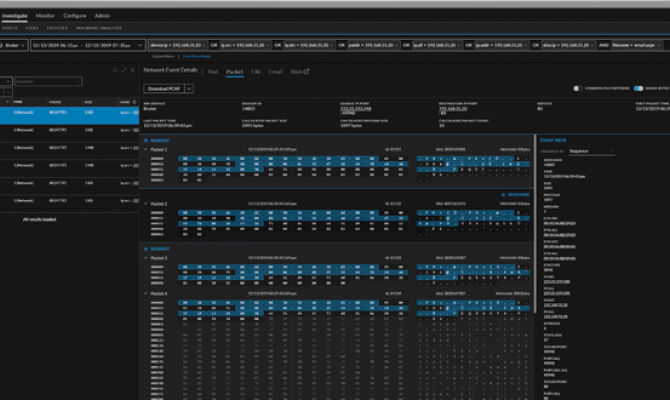Image resolution: width=670 pixels, height=400 pixels.
Task: Open the Entities sub-navigation
Action: 57,28
